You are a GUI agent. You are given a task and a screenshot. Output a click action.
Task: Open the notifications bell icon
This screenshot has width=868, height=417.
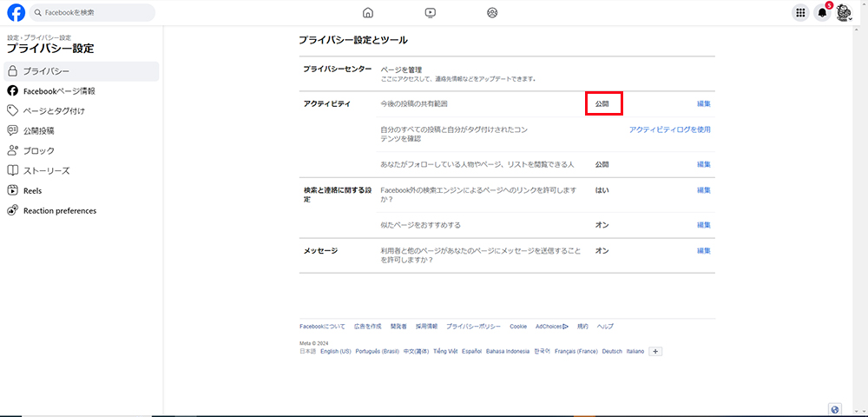click(822, 13)
